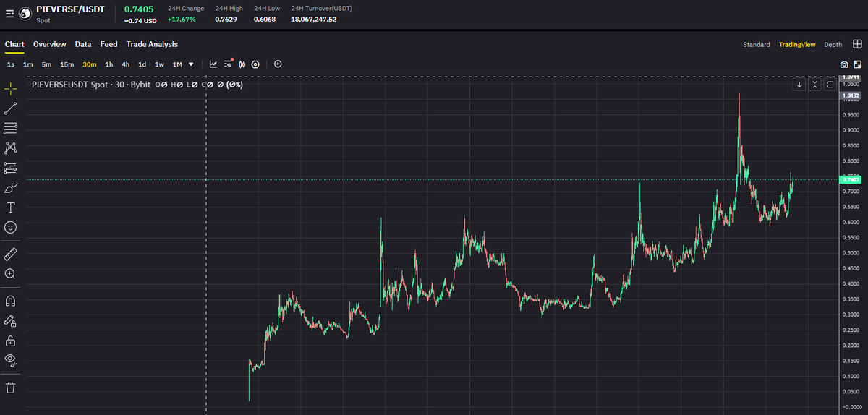Select the zoom in tool

point(10,274)
